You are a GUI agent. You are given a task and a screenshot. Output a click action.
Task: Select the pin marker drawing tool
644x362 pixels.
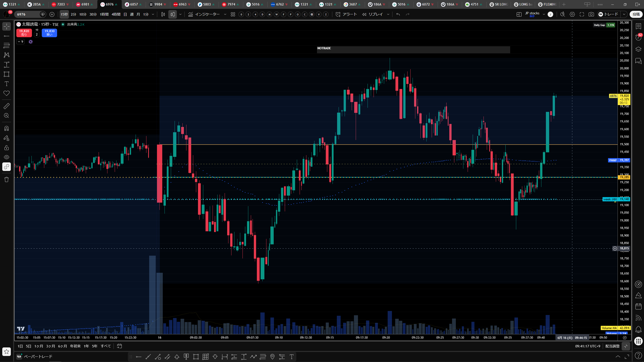pyautogui.click(x=272, y=356)
